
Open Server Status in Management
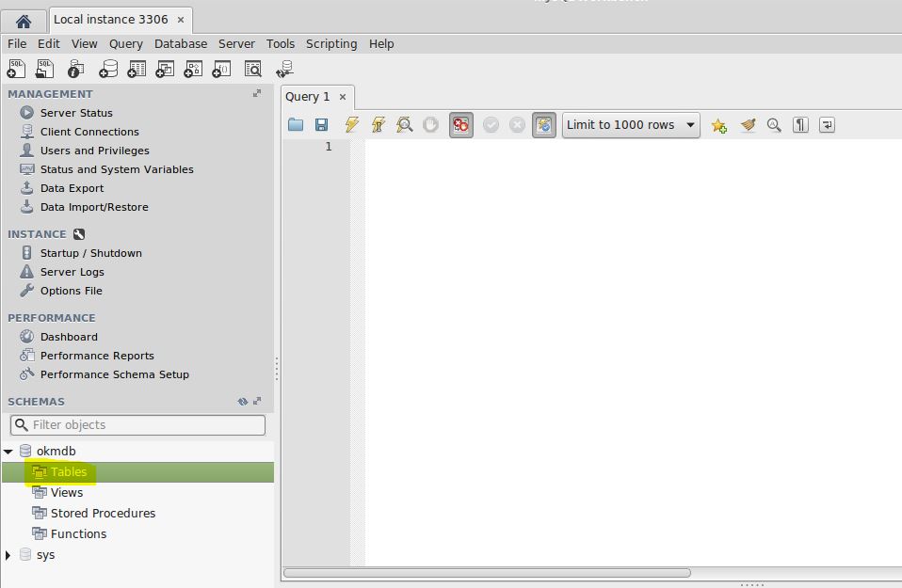(x=76, y=113)
